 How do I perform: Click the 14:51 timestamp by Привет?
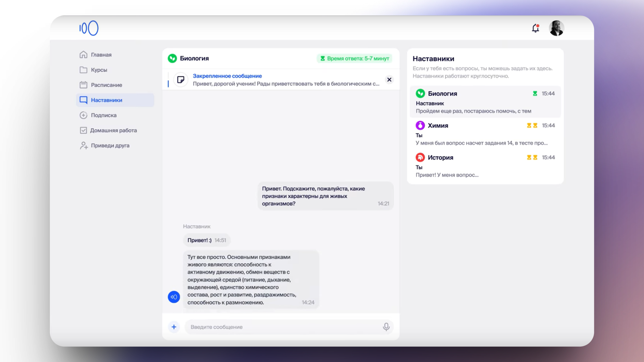[220, 240]
